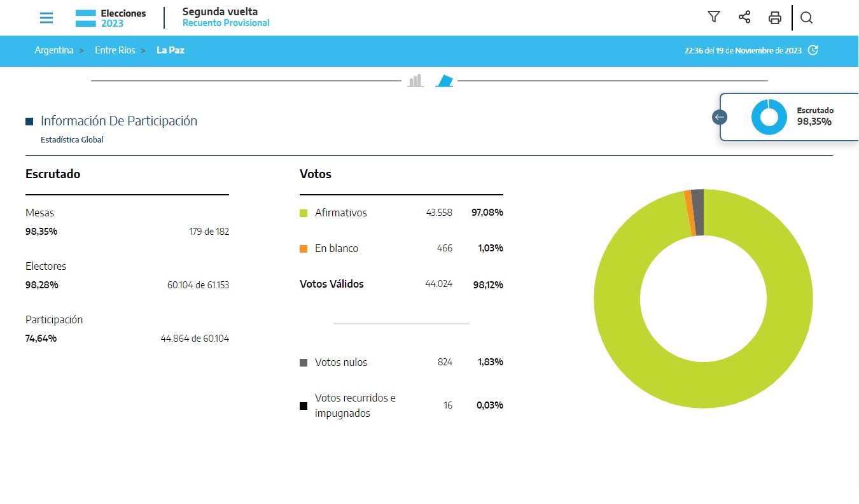Click the filter funnel icon

point(714,17)
